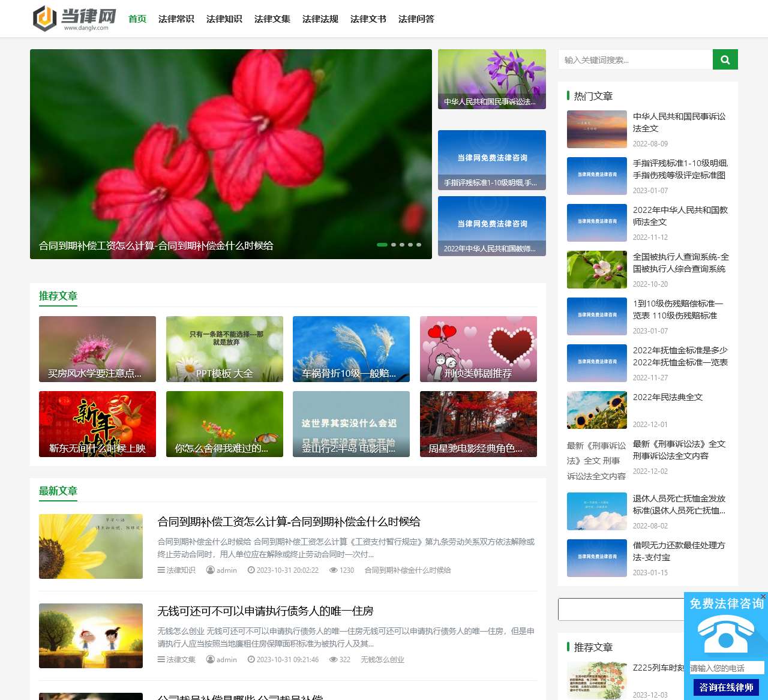Click the sunflower thumbnail beside 2022年民法典全文
768x700 pixels.
coord(597,410)
